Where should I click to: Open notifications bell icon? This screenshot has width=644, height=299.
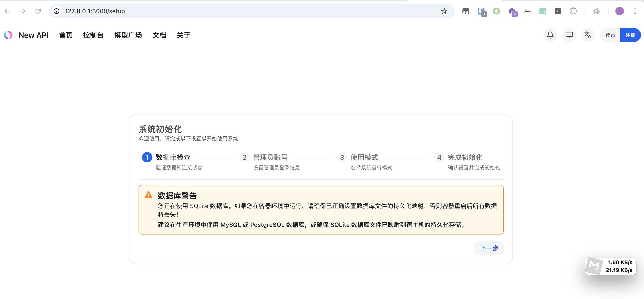point(550,35)
